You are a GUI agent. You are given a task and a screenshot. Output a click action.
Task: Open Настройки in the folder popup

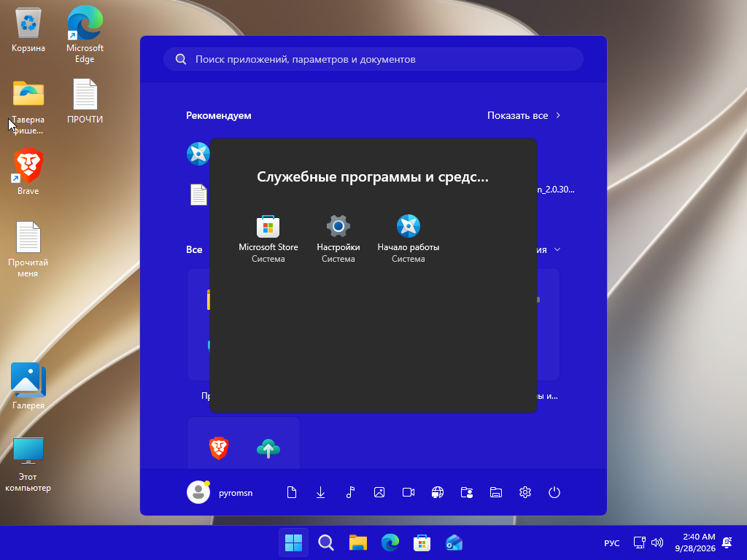[338, 238]
